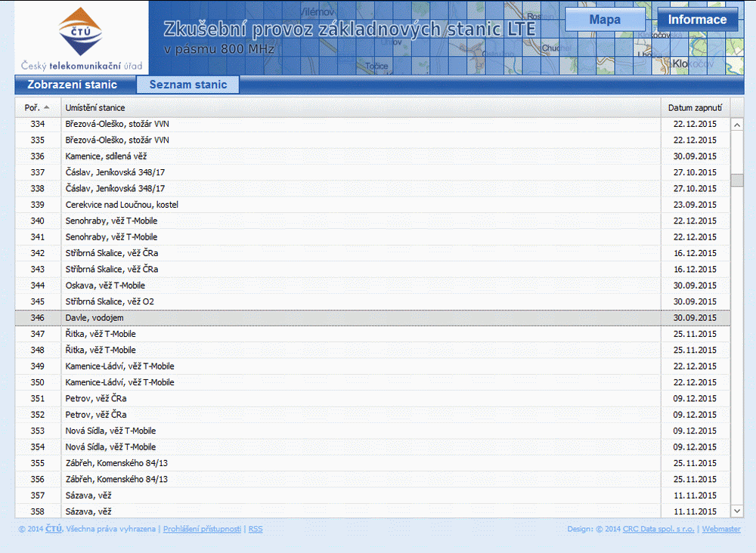Select row 349 Kamenice-Ládví, věž T-Mobile

tap(373, 366)
